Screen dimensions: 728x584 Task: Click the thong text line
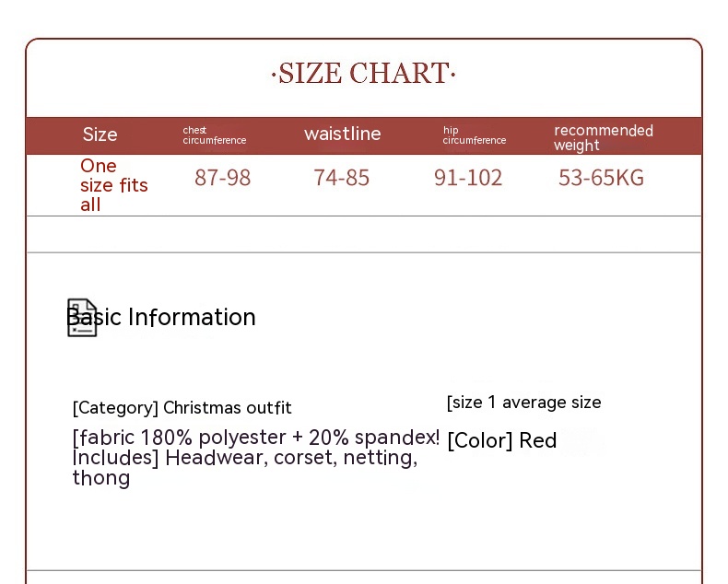[x=100, y=478]
